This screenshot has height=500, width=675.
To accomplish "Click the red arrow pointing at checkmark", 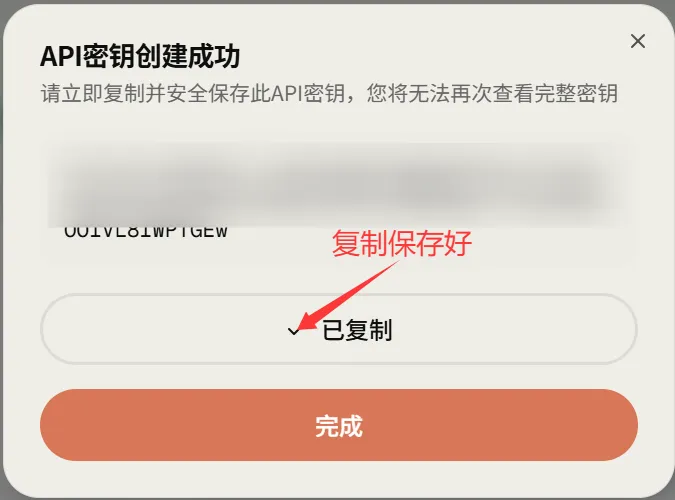I will click(x=349, y=295).
